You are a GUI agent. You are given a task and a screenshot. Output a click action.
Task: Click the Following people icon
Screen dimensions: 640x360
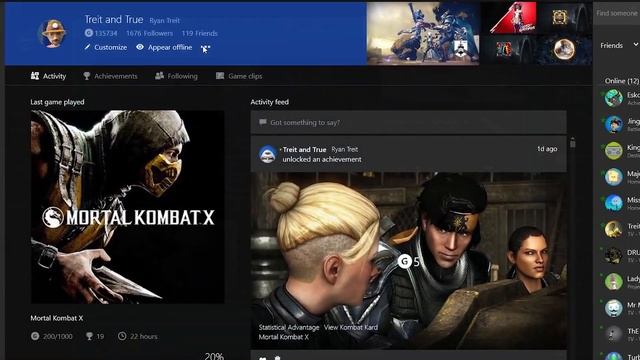[159, 76]
